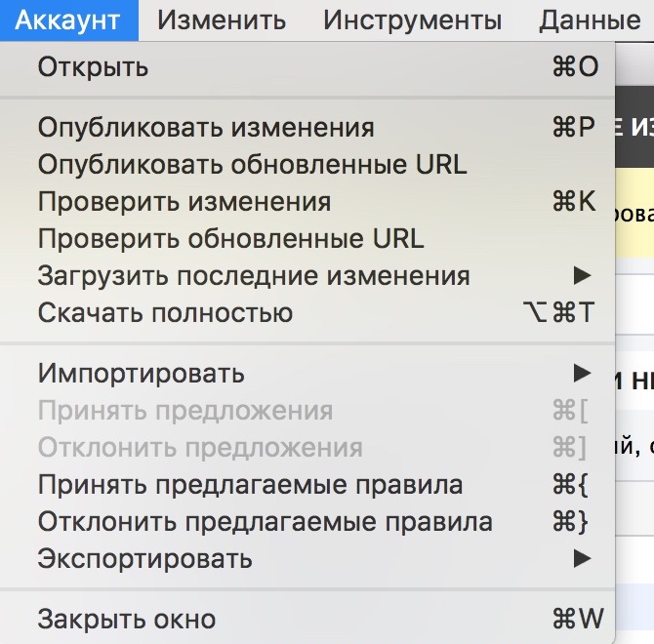This screenshot has width=654, height=644.
Task: Open the Изменить menu
Action: coord(222,20)
